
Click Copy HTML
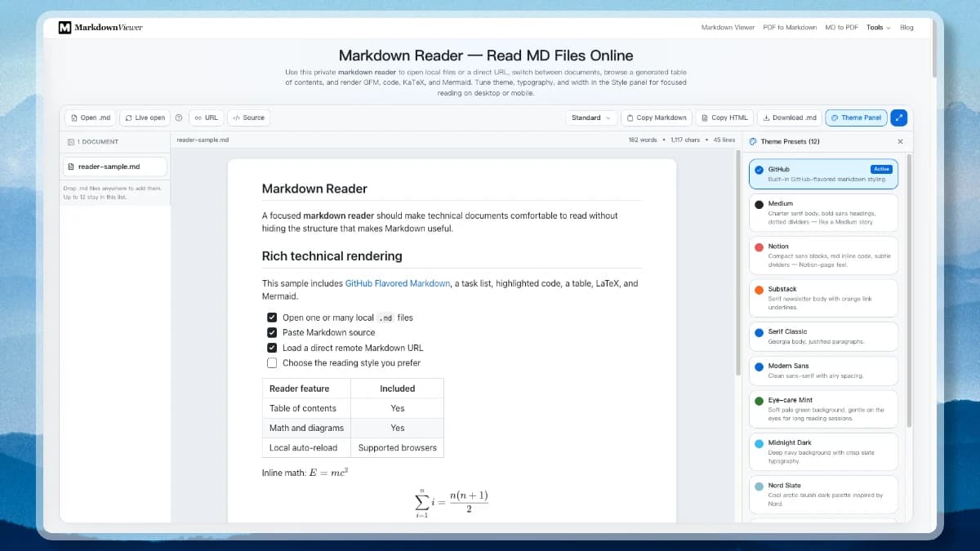(x=724, y=118)
